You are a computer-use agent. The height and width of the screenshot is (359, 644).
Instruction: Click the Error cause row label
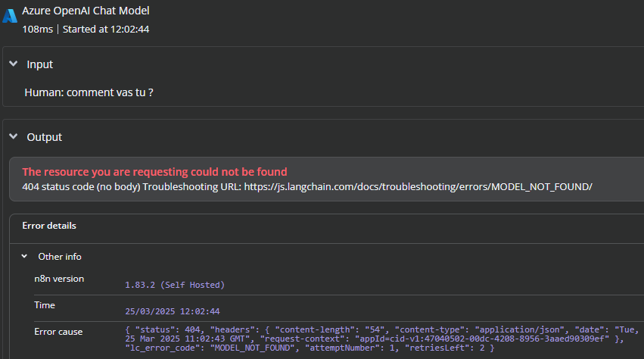coord(58,332)
